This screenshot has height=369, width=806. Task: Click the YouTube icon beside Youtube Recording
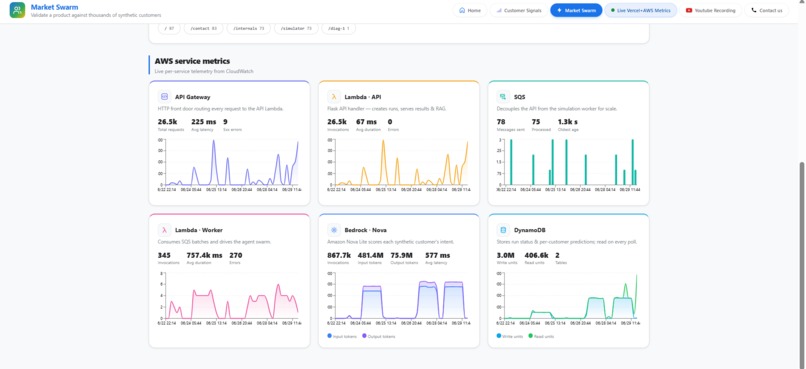[x=689, y=10]
